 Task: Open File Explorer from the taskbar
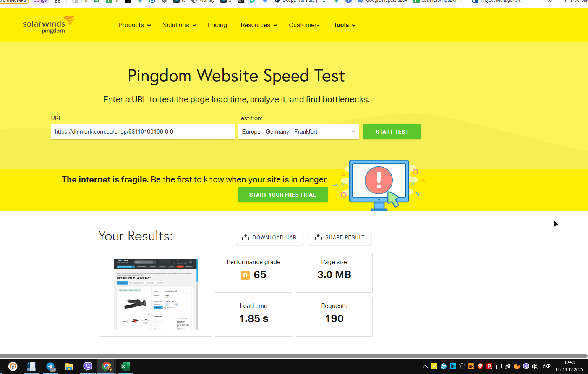click(69, 366)
